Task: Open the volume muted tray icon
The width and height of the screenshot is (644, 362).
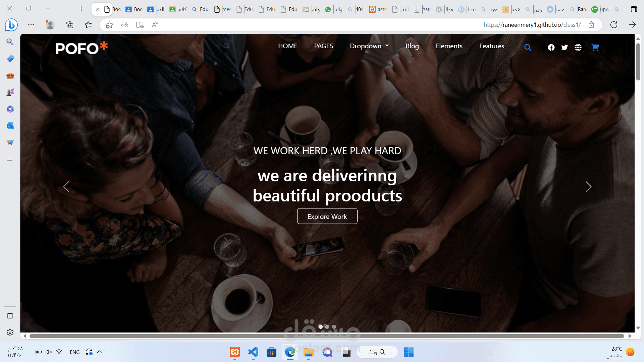Action: (x=49, y=352)
